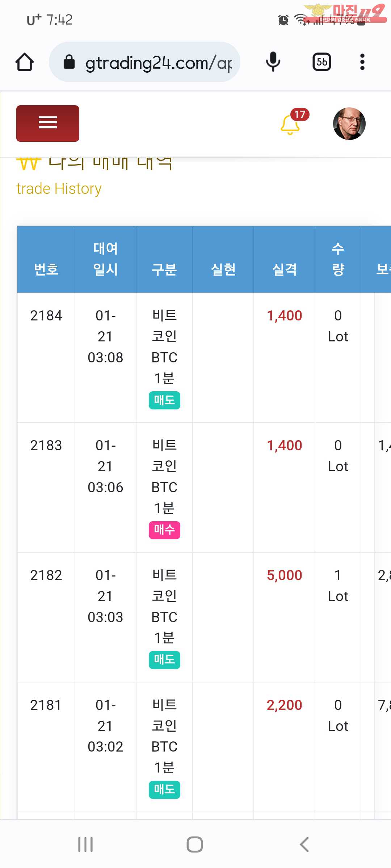Image resolution: width=391 pixels, height=868 pixels.
Task: Open the tab switcher showing 56
Action: pyautogui.click(x=321, y=62)
